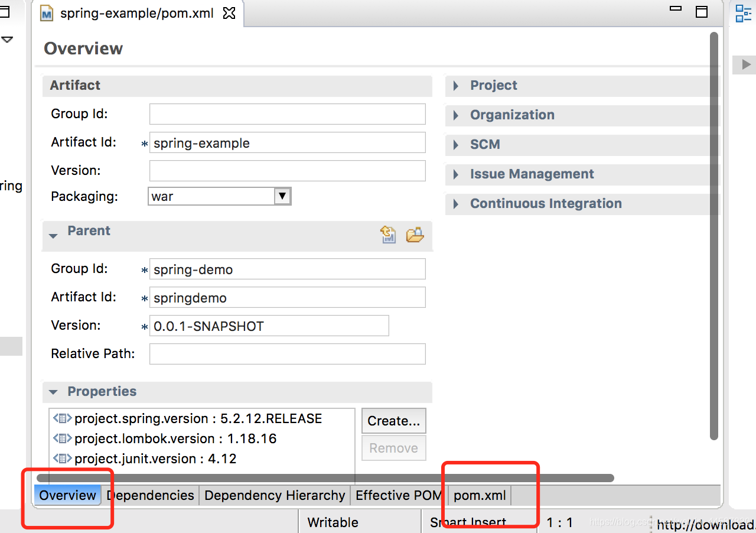The height and width of the screenshot is (533, 756).
Task: Open the Dependency Hierarchy tab
Action: pyautogui.click(x=275, y=495)
